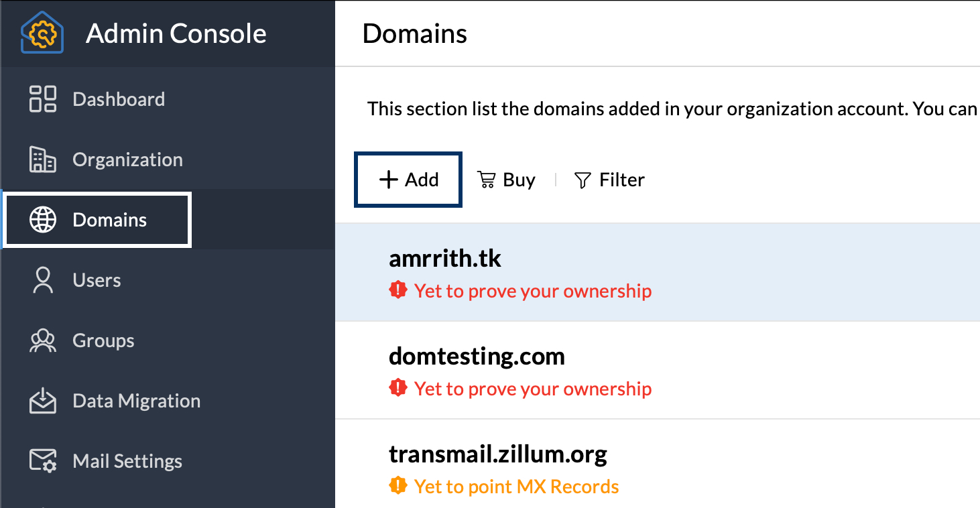Viewport: 980px width, 508px height.
Task: Select the Dashboard grid icon
Action: [42, 99]
